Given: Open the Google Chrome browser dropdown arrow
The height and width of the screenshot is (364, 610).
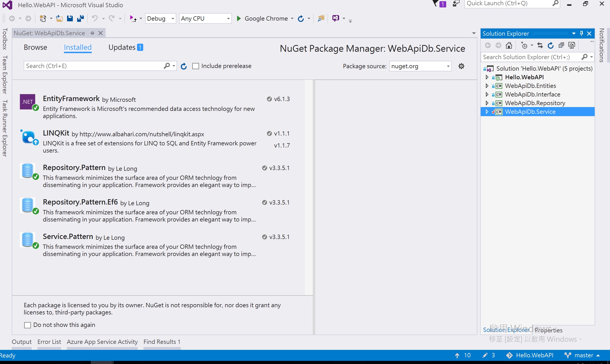Looking at the screenshot, I should pos(292,18).
